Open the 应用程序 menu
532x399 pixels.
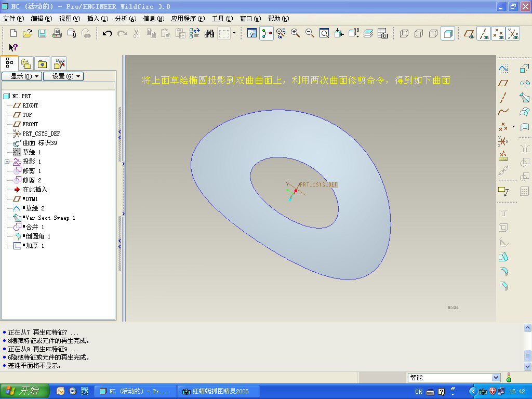(188, 18)
